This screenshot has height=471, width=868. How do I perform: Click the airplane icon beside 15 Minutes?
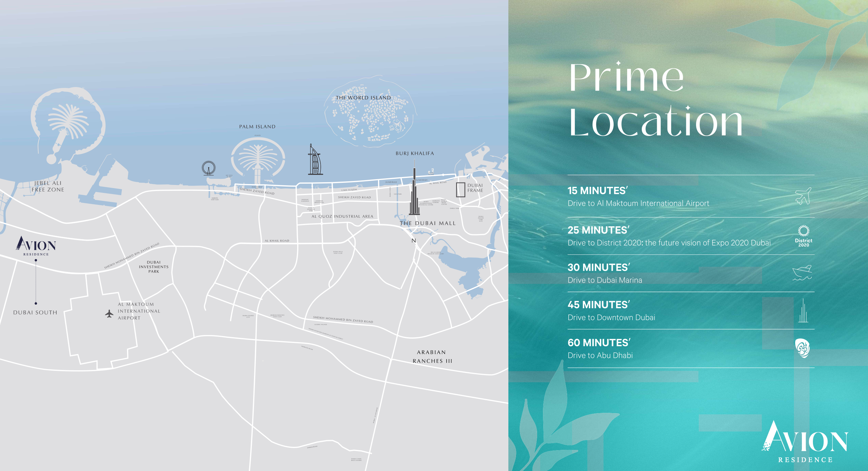tap(803, 196)
